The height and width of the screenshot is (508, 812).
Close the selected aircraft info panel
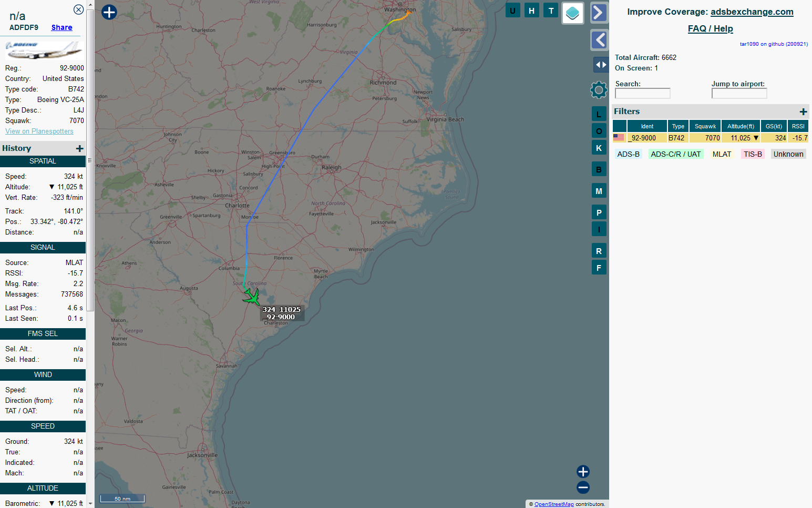click(78, 9)
